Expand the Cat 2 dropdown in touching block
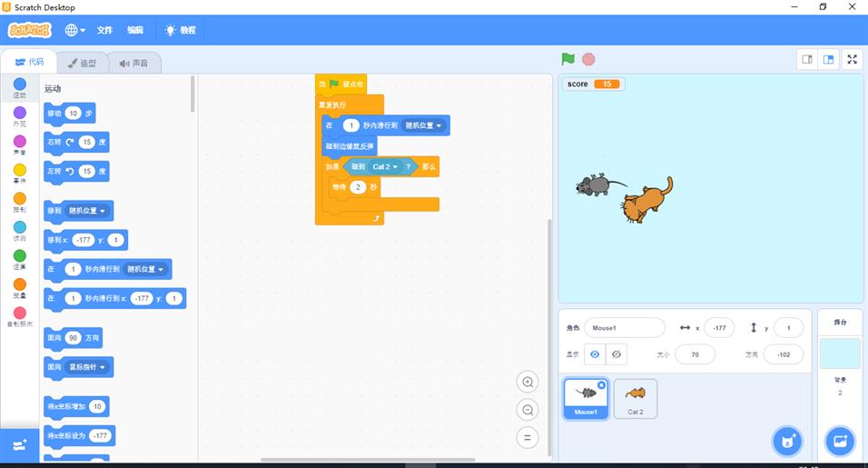868x468 pixels. pyautogui.click(x=385, y=166)
